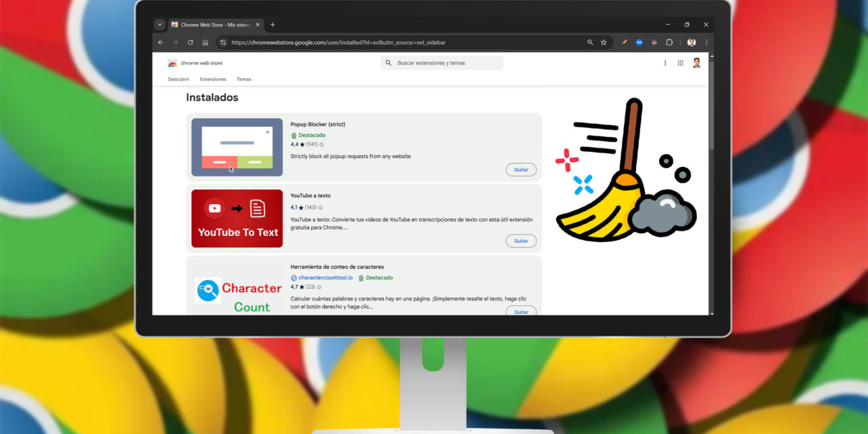The height and width of the screenshot is (434, 868).
Task: Switch to the Temas tab
Action: 243,79
